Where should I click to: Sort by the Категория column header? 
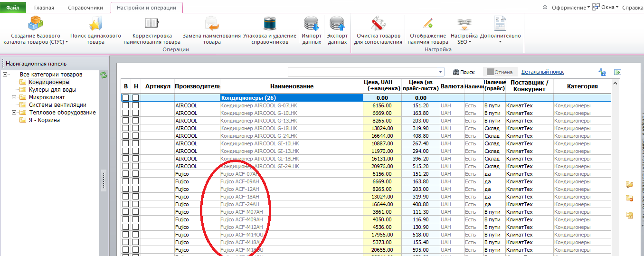tap(582, 86)
